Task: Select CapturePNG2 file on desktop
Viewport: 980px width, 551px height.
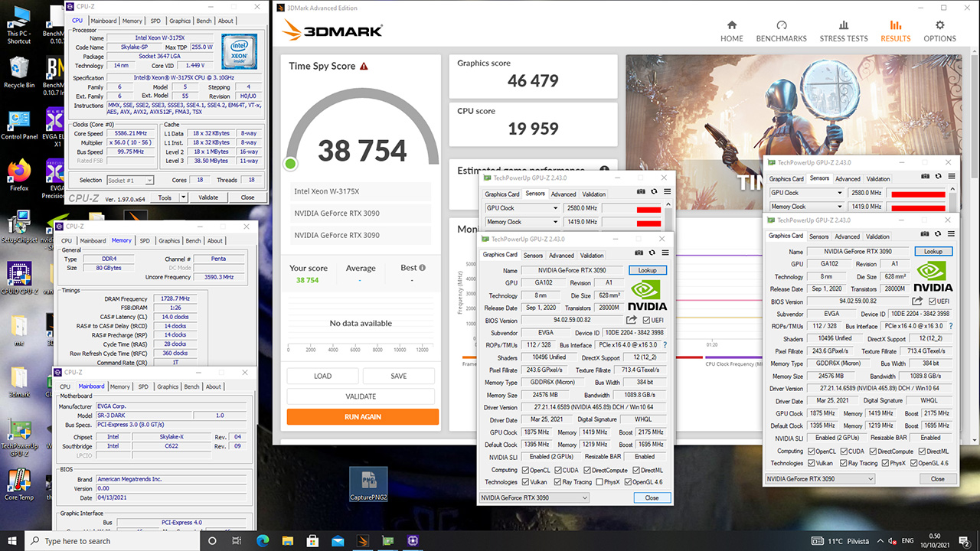Action: 368,484
